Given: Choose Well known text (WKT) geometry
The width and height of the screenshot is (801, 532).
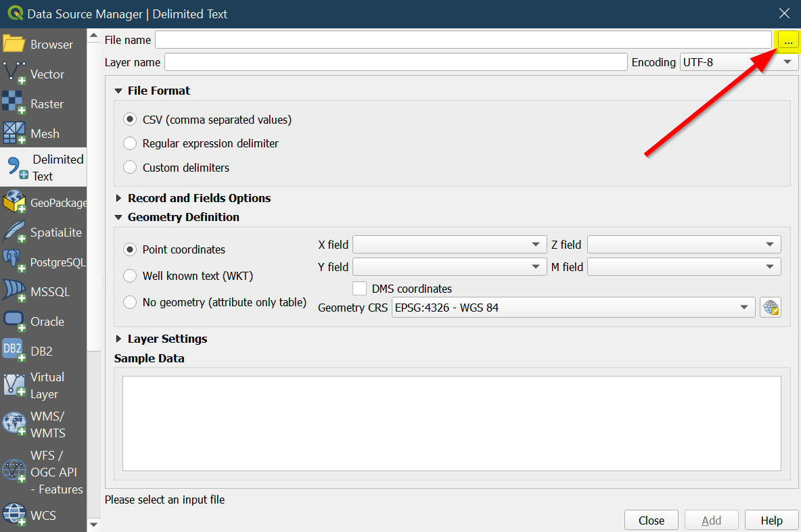Looking at the screenshot, I should pyautogui.click(x=131, y=276).
